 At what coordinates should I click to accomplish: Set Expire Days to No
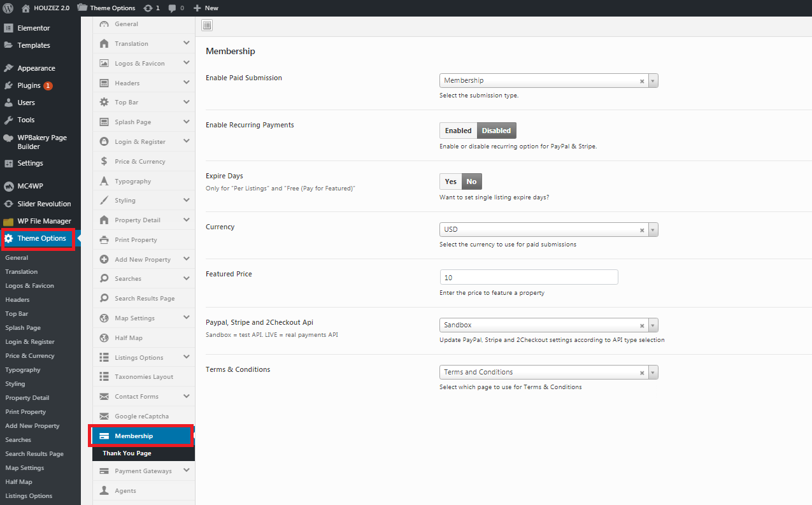pos(471,181)
